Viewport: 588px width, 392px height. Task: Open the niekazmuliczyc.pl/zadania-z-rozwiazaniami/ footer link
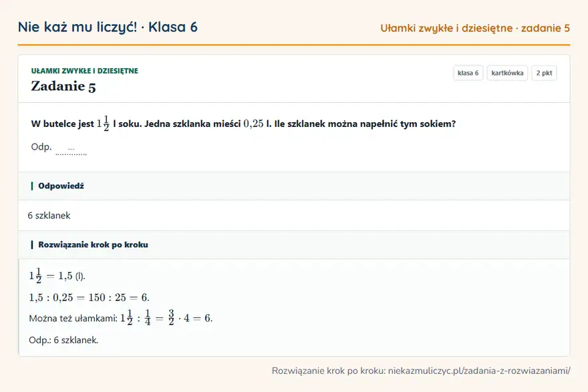[x=479, y=371]
